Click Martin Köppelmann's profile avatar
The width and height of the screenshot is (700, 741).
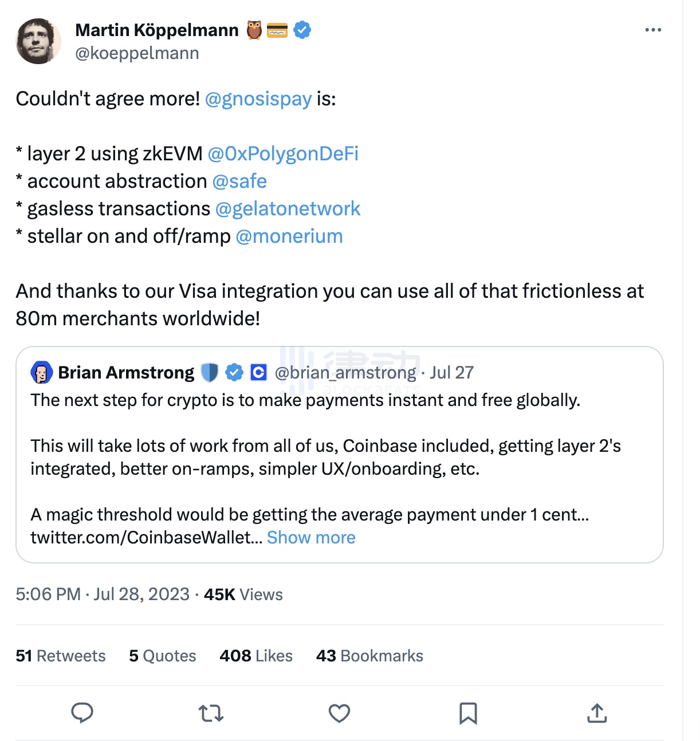(38, 41)
